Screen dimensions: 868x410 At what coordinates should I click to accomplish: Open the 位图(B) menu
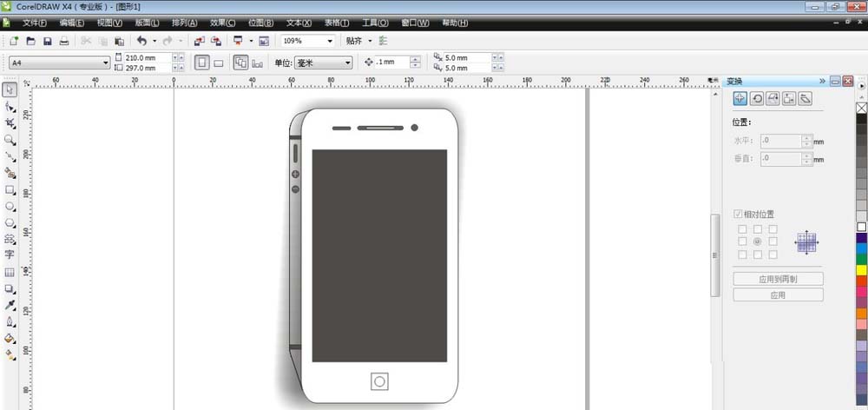click(x=260, y=23)
